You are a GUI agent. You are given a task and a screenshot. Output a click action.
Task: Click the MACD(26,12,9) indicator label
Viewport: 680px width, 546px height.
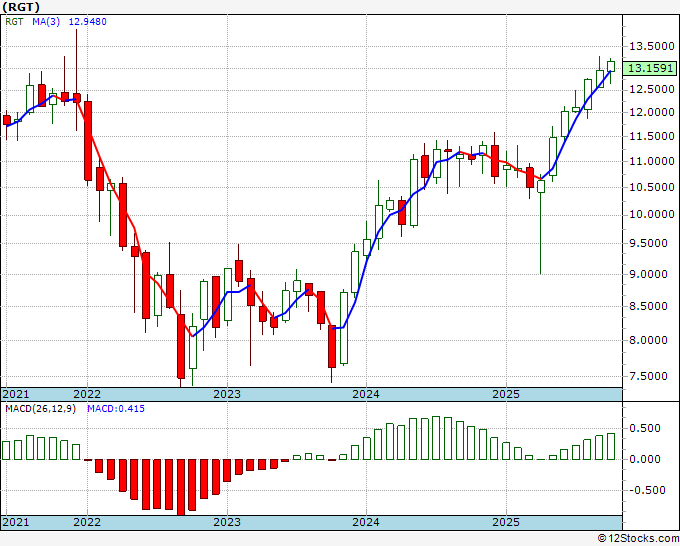pyautogui.click(x=40, y=409)
